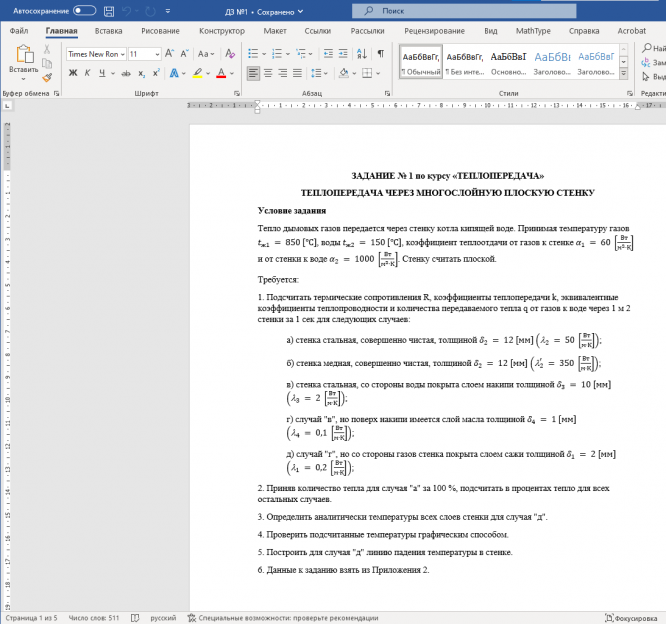This screenshot has width=666, height=624.
Task: Open the Шрифт dialog launcher
Action: tap(237, 93)
